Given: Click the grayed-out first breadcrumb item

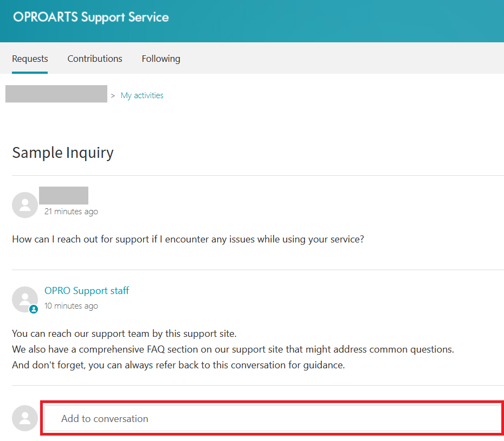Looking at the screenshot, I should coord(56,93).
